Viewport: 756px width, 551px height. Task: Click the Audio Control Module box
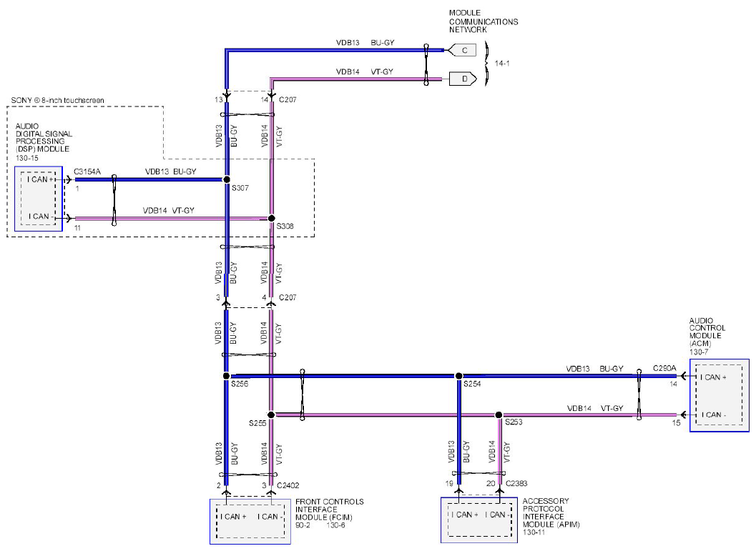click(720, 395)
